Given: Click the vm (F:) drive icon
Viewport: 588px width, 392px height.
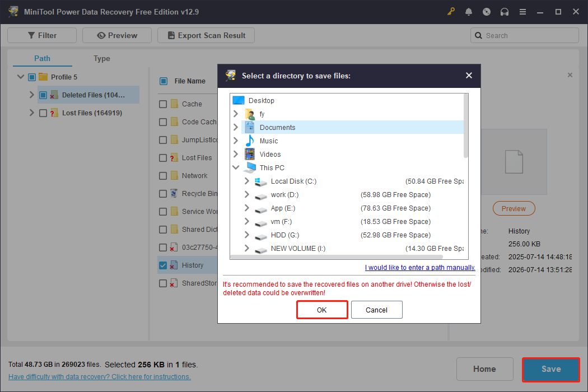Looking at the screenshot, I should point(260,222).
